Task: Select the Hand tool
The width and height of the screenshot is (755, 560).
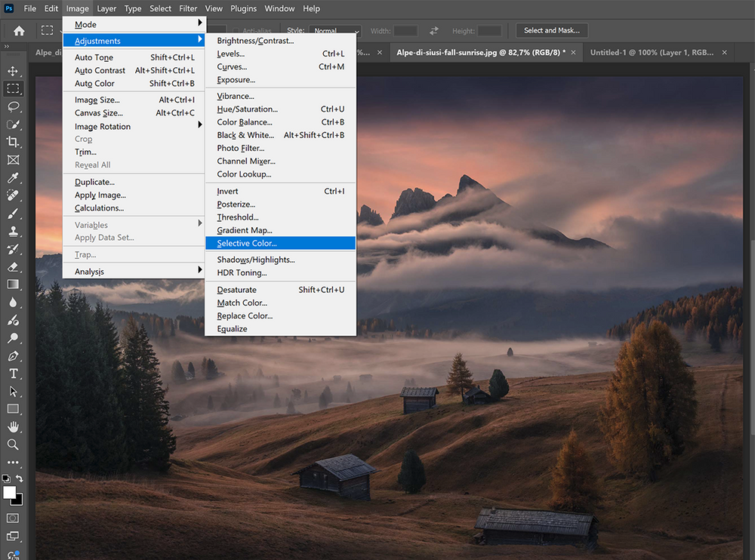Action: pyautogui.click(x=13, y=427)
